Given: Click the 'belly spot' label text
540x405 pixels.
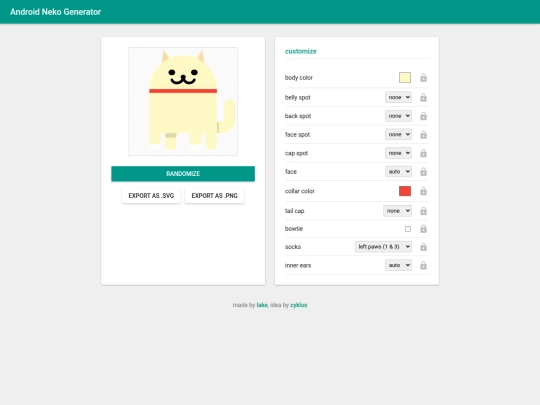Looking at the screenshot, I should pos(298,97).
